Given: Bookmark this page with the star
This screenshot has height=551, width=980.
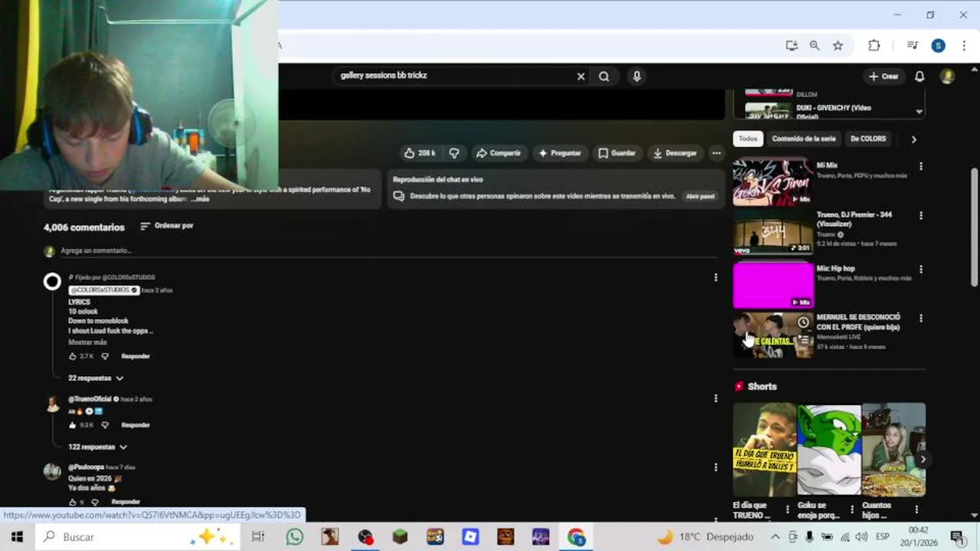Looking at the screenshot, I should (x=838, y=46).
